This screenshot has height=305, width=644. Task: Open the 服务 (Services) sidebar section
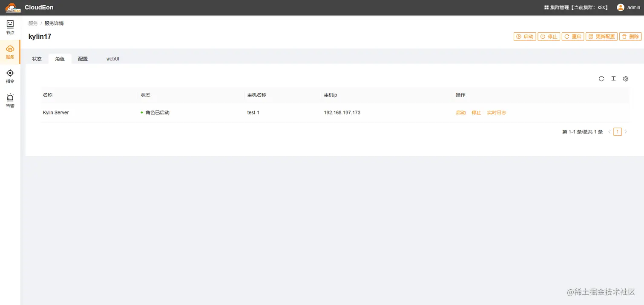10,52
